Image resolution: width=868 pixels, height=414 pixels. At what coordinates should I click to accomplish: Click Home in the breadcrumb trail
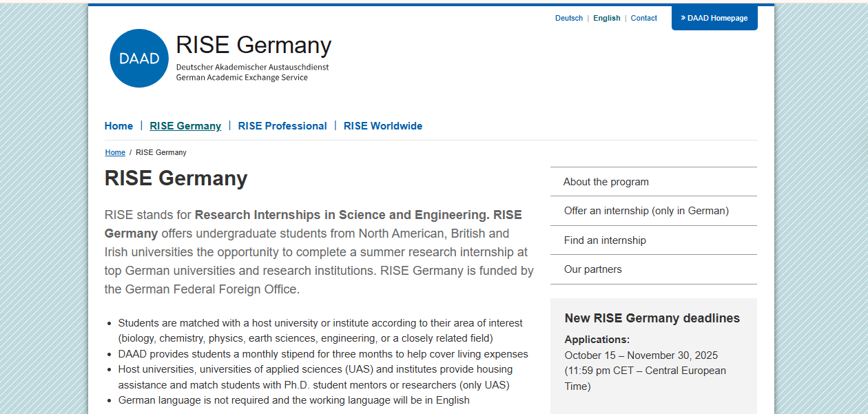tap(114, 152)
